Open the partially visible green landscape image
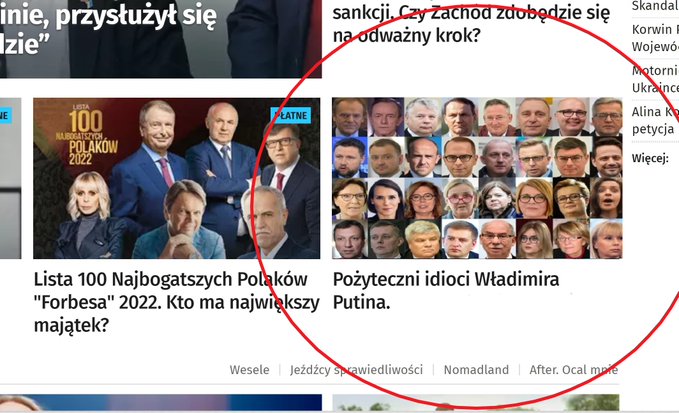The height and width of the screenshot is (413, 679). click(x=475, y=403)
